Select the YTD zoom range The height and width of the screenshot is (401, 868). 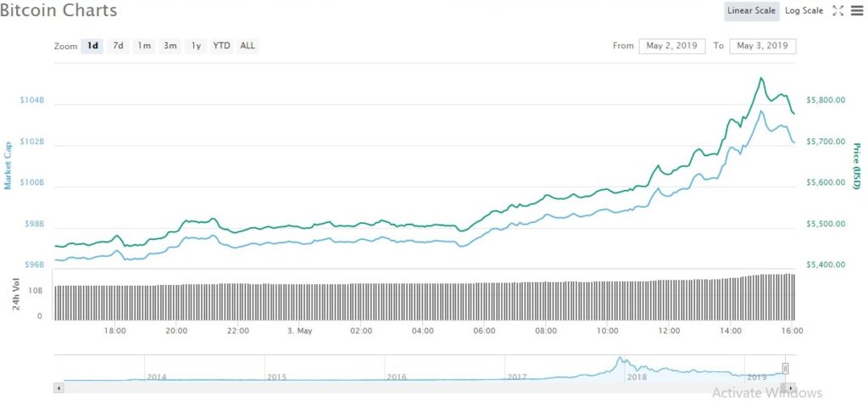tap(221, 46)
